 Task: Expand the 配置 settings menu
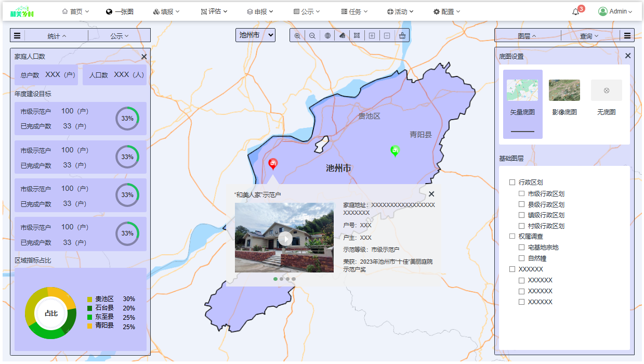pos(447,11)
